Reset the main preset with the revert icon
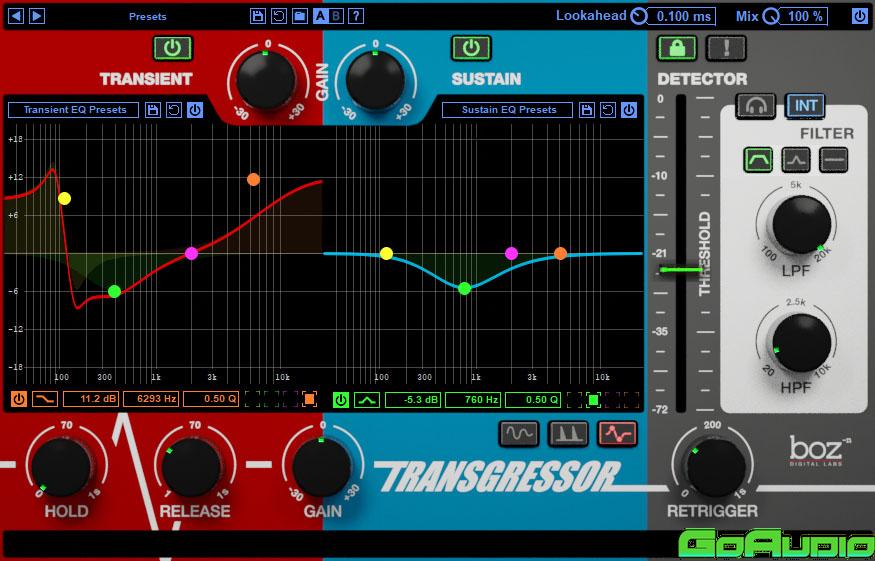Viewport: 875px width, 561px height. [278, 16]
